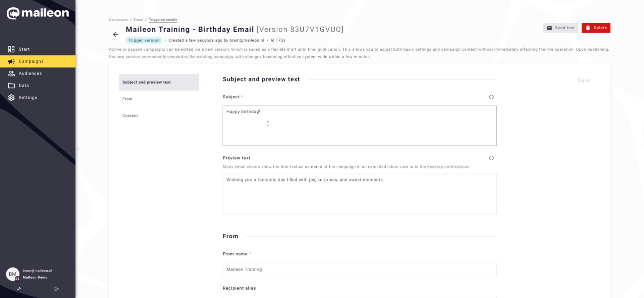Open the Trigger version chip
The height and width of the screenshot is (298, 644).
coord(144,40)
